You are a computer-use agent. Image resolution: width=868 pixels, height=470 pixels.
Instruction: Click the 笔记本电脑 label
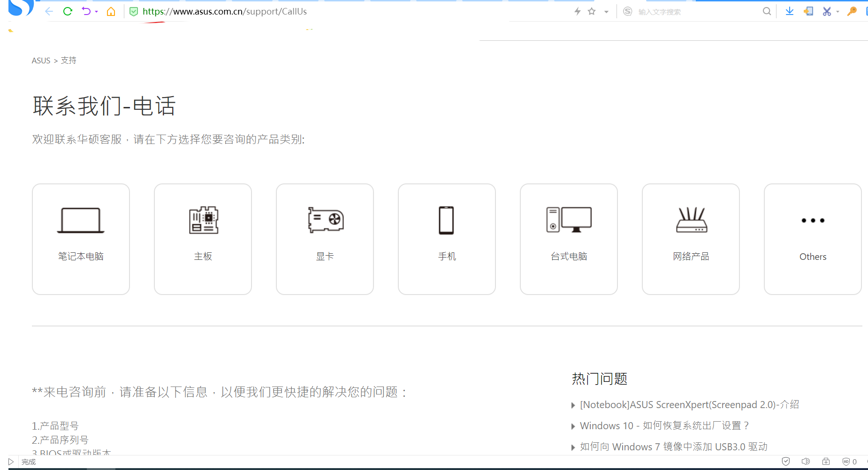pyautogui.click(x=81, y=257)
